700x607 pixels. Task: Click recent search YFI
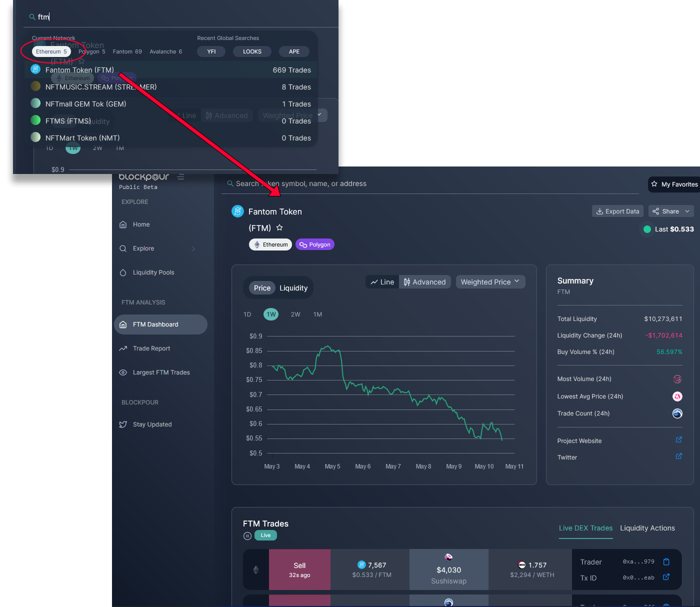(211, 51)
